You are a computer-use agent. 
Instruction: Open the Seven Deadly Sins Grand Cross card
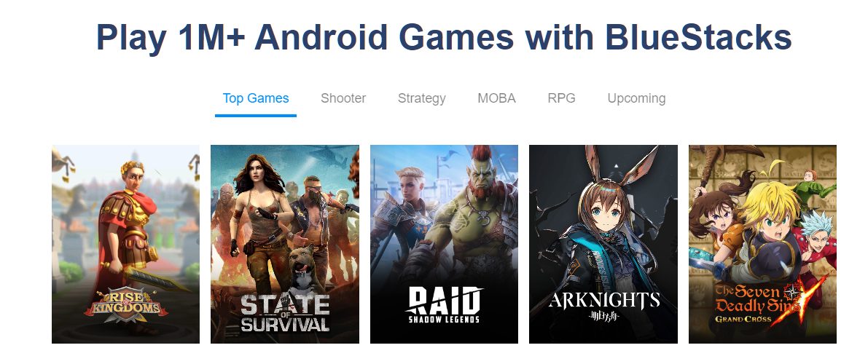(762, 244)
